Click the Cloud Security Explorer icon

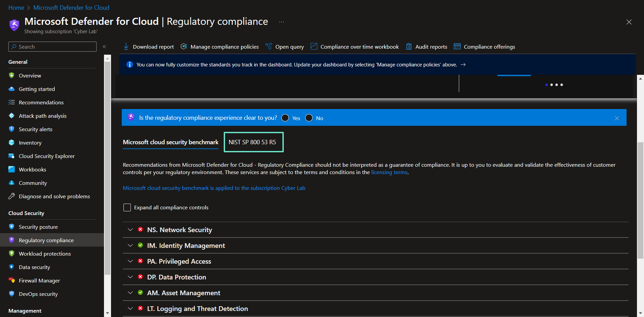point(12,156)
